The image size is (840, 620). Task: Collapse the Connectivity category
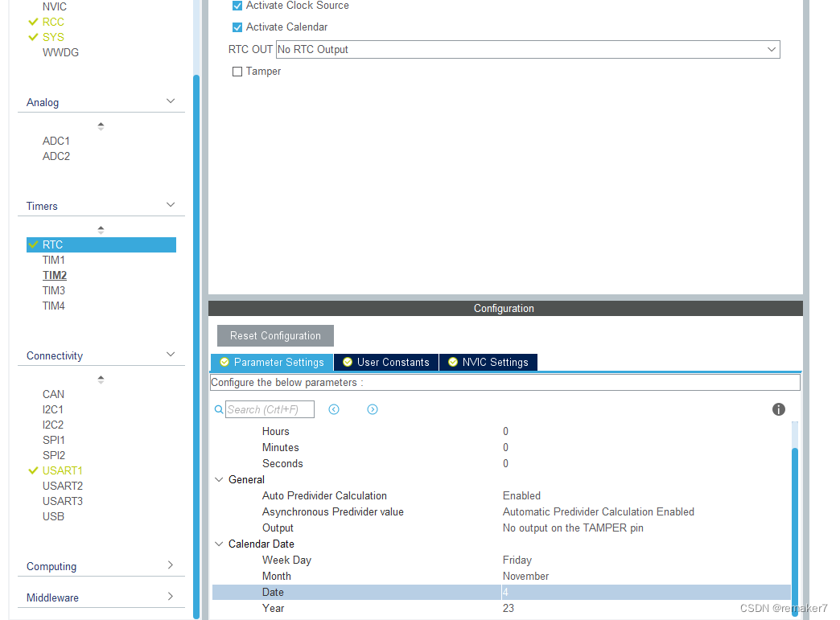(171, 355)
